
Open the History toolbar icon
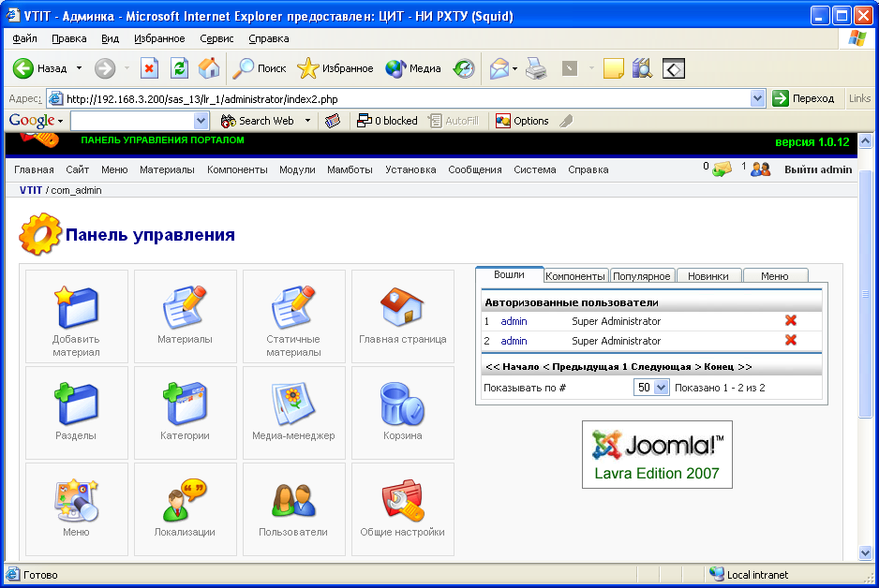(464, 68)
